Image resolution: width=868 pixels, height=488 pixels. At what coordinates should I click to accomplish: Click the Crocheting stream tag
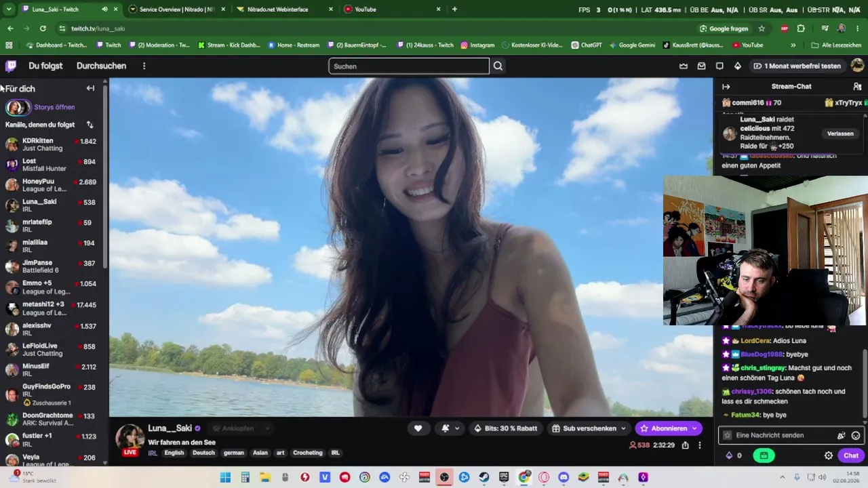pos(308,453)
